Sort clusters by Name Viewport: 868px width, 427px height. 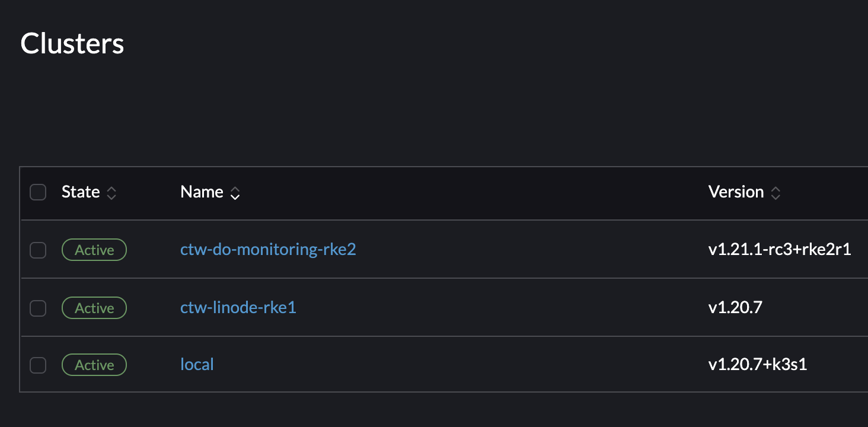point(202,192)
